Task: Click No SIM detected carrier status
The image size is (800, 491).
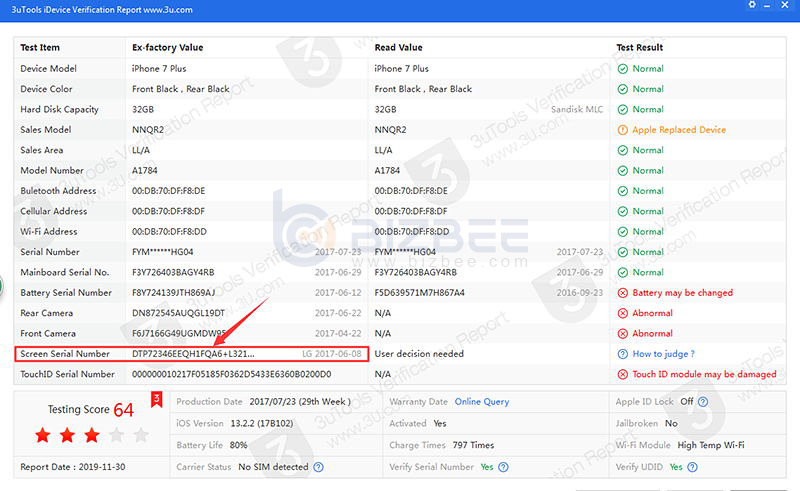Action: pyautogui.click(x=273, y=467)
